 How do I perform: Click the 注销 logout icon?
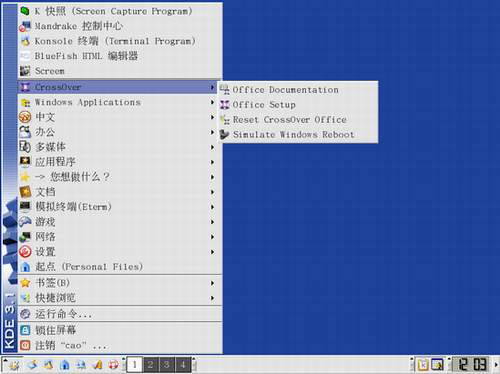tap(25, 345)
